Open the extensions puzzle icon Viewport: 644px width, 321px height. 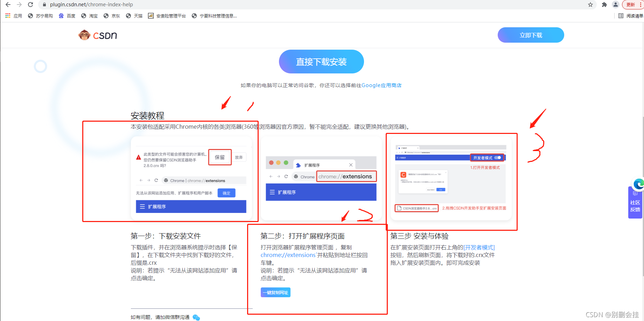click(604, 5)
